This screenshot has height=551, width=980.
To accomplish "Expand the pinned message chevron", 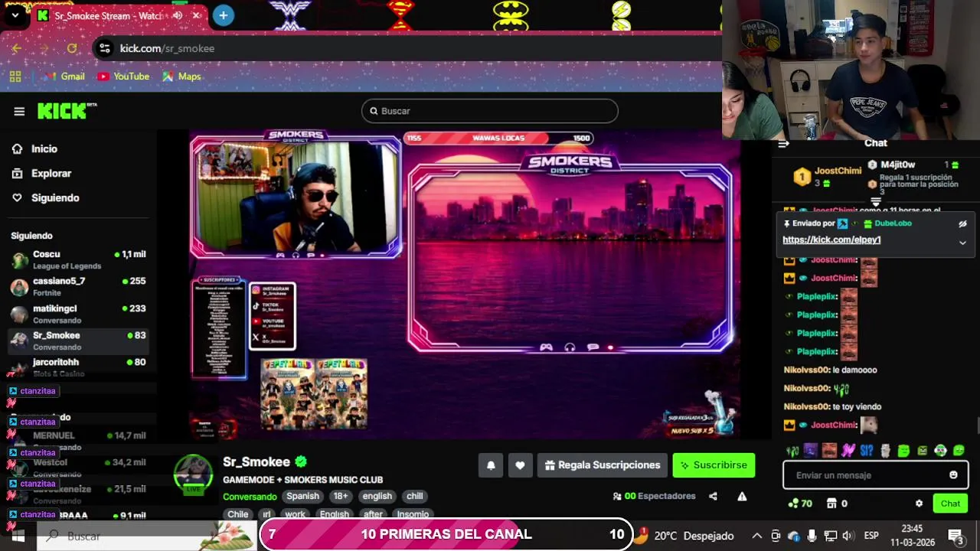I will 962,243.
